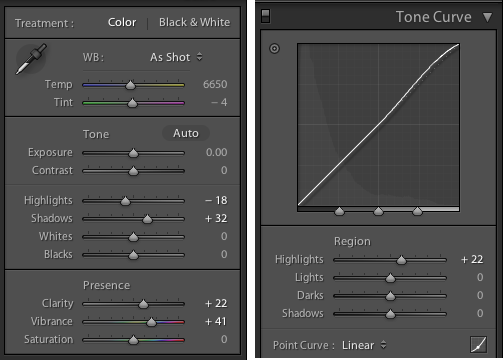Select the Color treatment option
Viewport: 503px width, 360px height.
(122, 22)
